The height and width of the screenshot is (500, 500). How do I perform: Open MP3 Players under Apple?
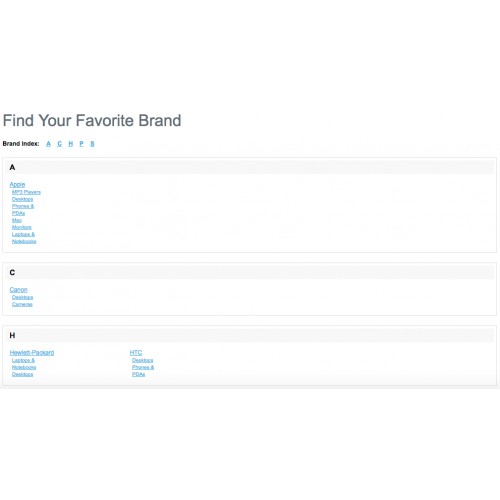[26, 192]
